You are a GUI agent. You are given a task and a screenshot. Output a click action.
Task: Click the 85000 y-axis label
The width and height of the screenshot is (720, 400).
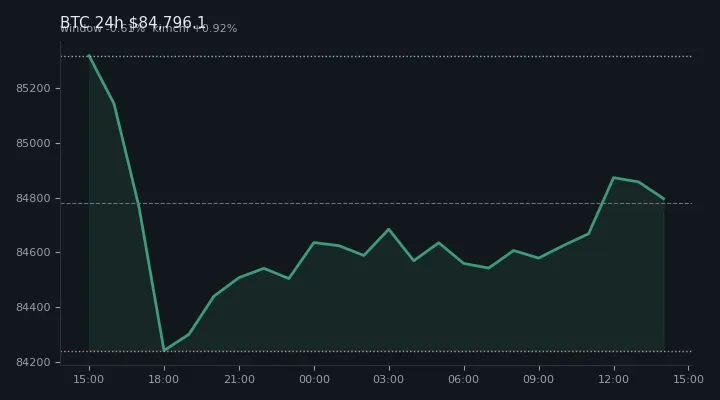pyautogui.click(x=33, y=143)
